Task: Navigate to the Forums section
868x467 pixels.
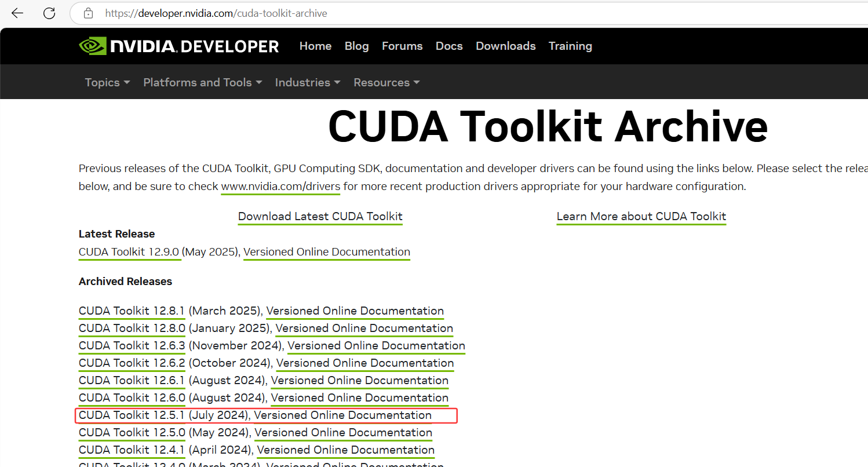Action: pyautogui.click(x=402, y=46)
